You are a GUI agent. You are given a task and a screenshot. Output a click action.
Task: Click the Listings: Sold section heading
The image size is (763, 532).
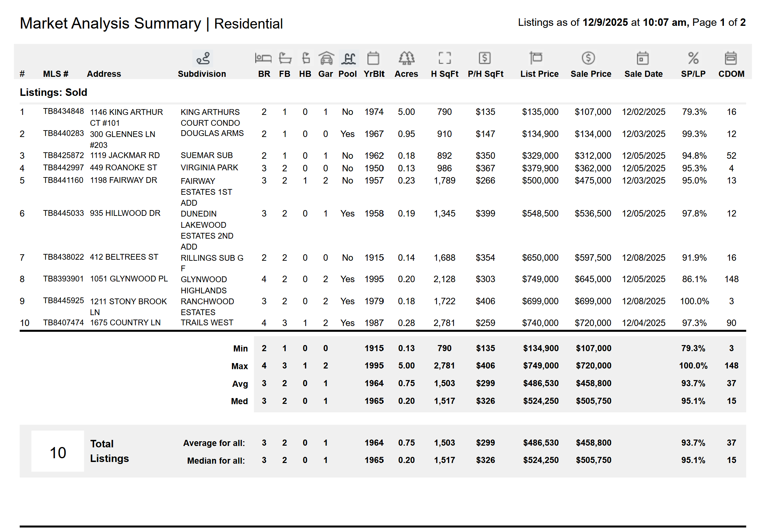[53, 92]
